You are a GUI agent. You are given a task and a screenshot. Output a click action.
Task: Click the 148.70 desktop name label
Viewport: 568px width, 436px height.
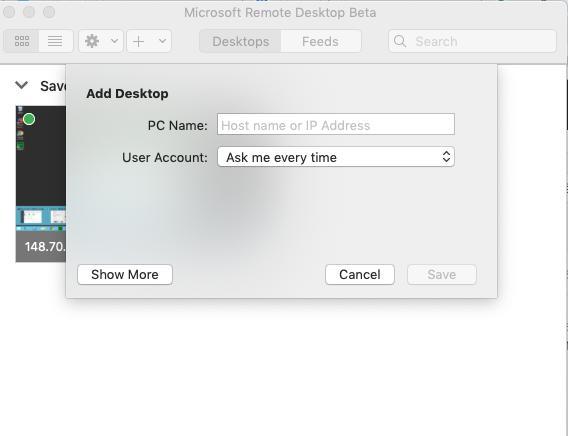pos(45,247)
